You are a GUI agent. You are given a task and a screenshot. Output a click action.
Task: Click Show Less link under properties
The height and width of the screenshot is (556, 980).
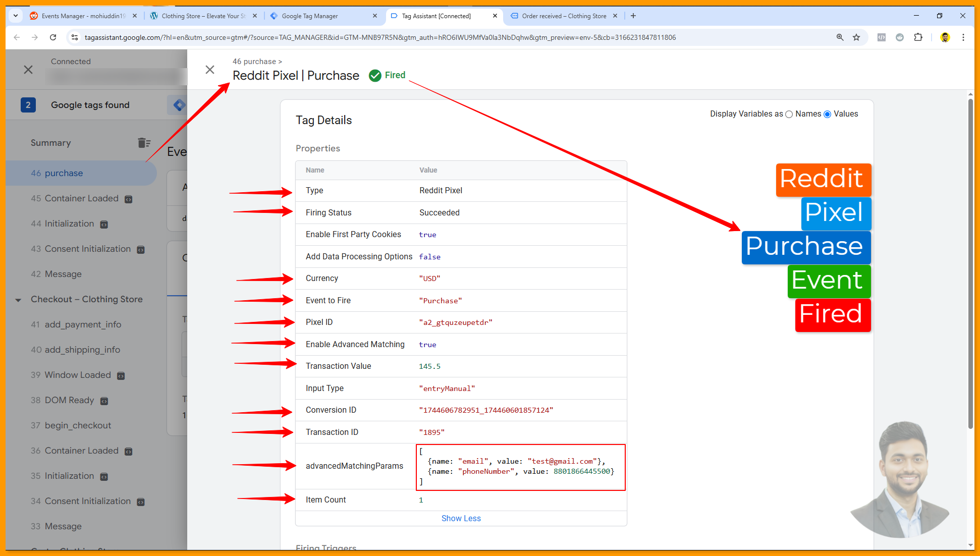461,518
